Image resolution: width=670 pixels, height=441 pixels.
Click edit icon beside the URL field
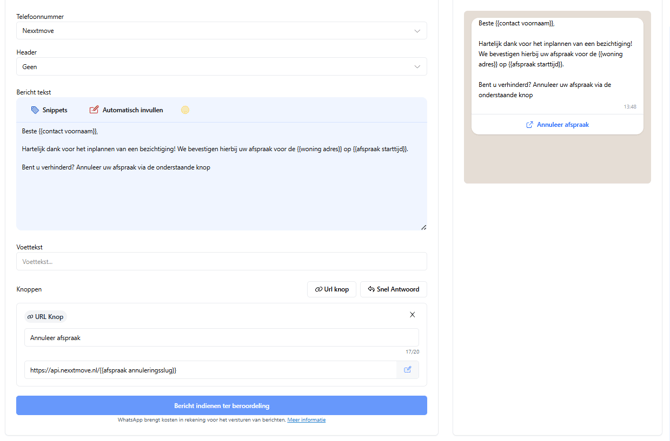click(x=407, y=370)
